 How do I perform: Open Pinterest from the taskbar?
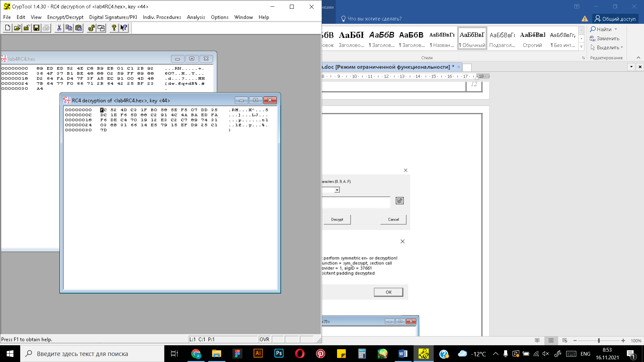pos(321,354)
